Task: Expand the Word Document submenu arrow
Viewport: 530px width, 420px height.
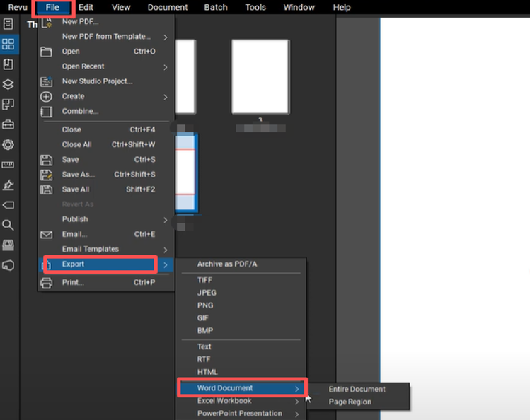Action: 296,389
